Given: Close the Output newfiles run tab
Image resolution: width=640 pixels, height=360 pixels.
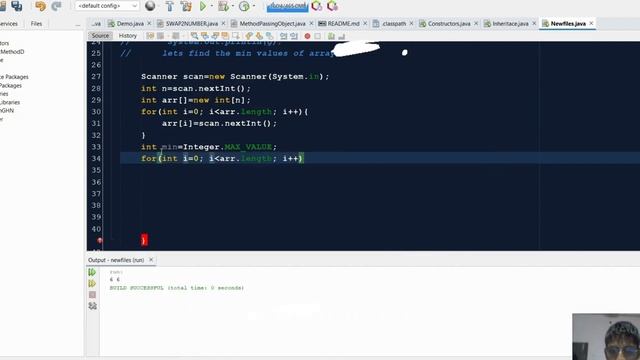Looking at the screenshot, I should [x=151, y=260].
